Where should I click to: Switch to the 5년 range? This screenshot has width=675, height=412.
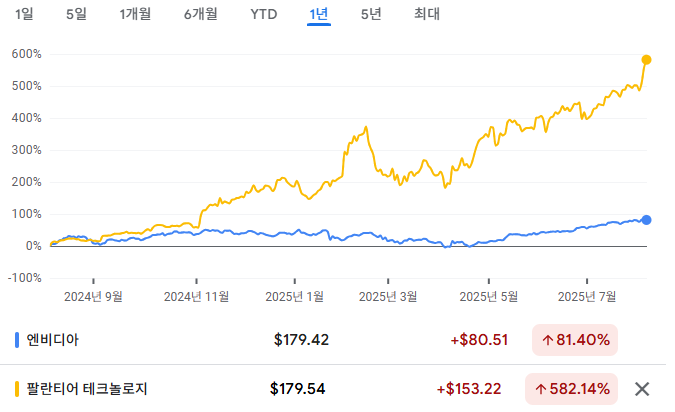371,14
